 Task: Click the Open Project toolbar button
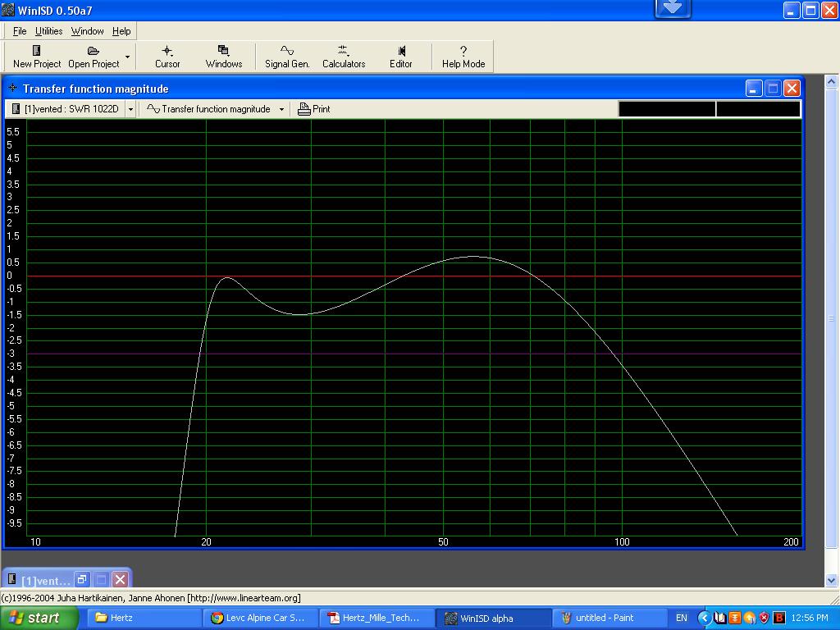tap(94, 57)
